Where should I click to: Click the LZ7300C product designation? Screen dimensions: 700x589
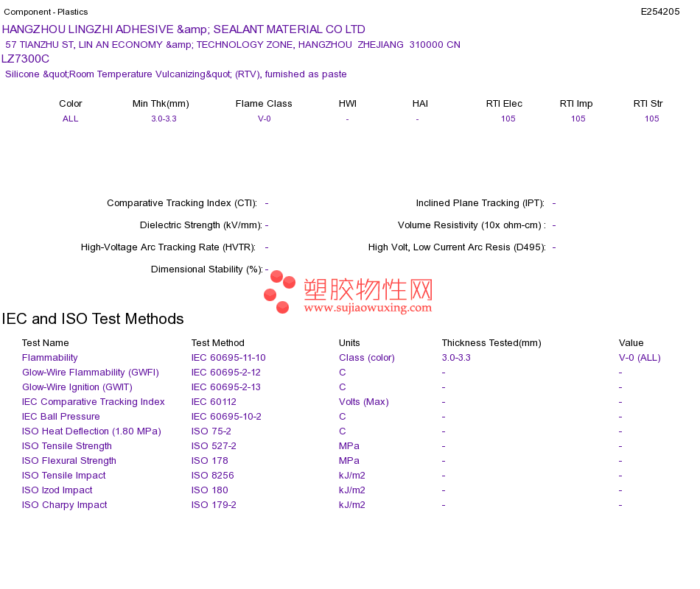26,59
